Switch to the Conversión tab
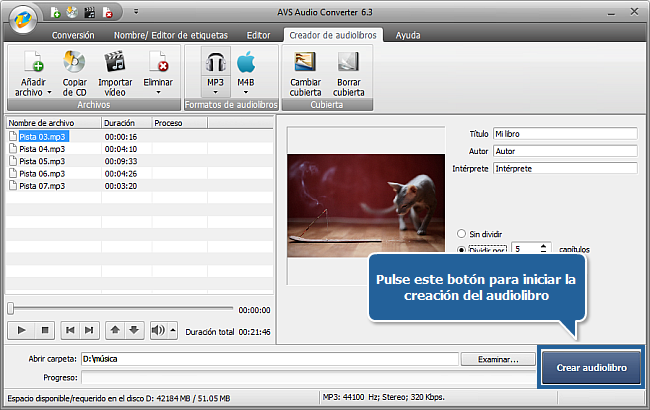 tap(73, 34)
